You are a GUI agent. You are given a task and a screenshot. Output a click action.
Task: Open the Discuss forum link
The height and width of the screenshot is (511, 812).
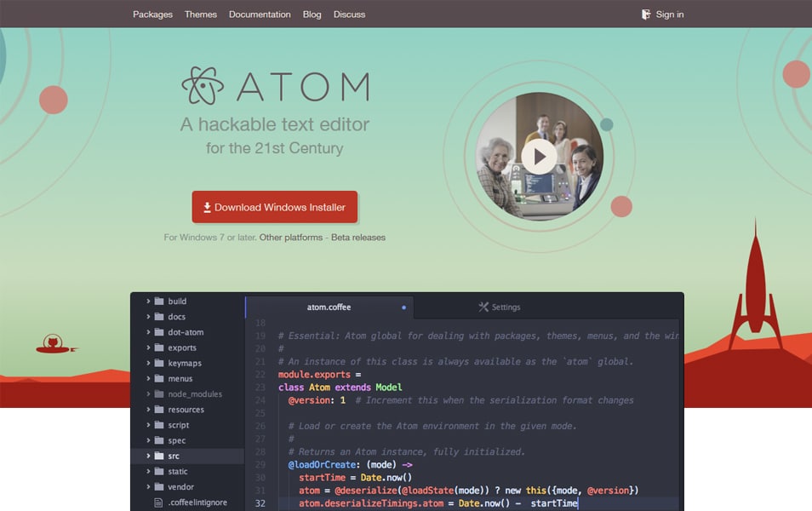349,14
